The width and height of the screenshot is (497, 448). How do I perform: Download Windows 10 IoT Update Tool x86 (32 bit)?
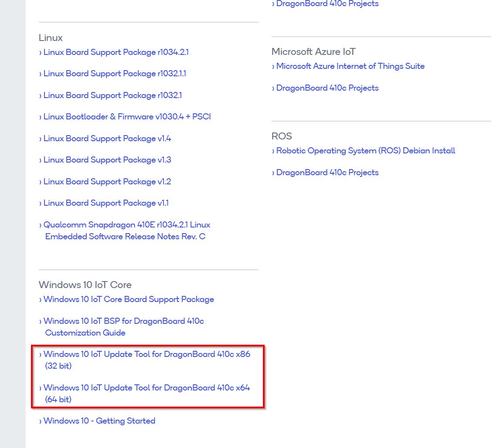[x=147, y=360]
